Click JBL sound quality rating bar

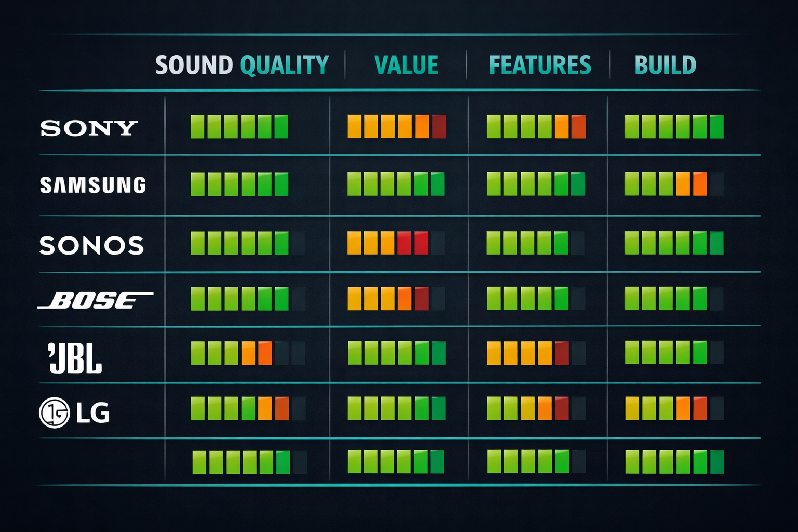[x=248, y=353]
